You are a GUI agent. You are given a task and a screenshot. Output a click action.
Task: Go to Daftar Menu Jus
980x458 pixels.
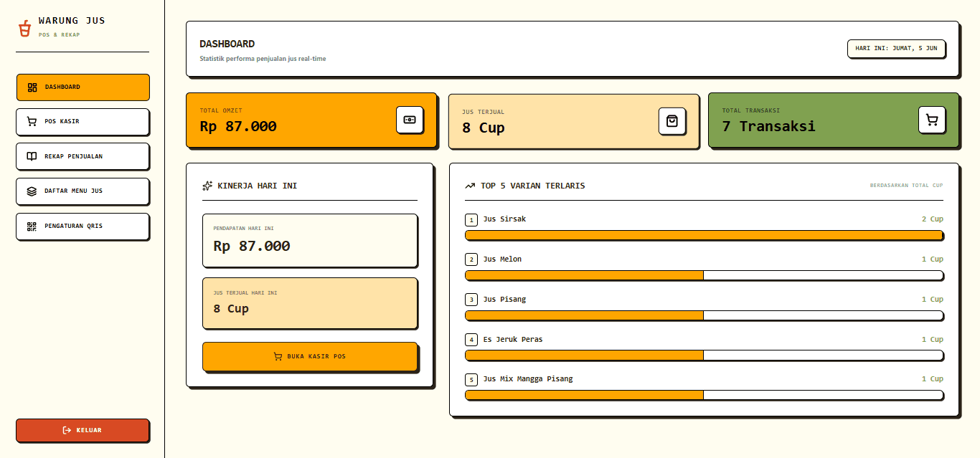(83, 191)
